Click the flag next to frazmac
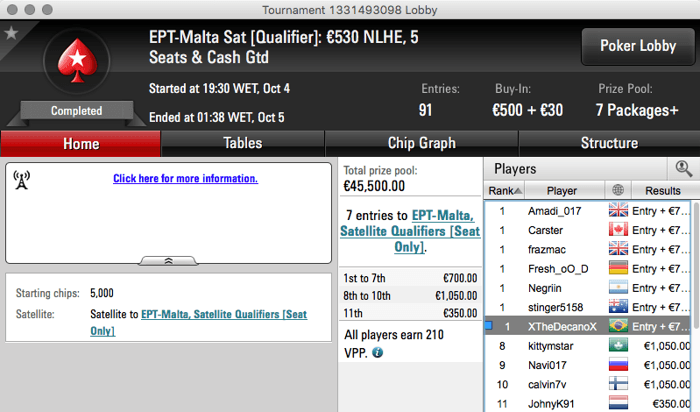 (618, 249)
